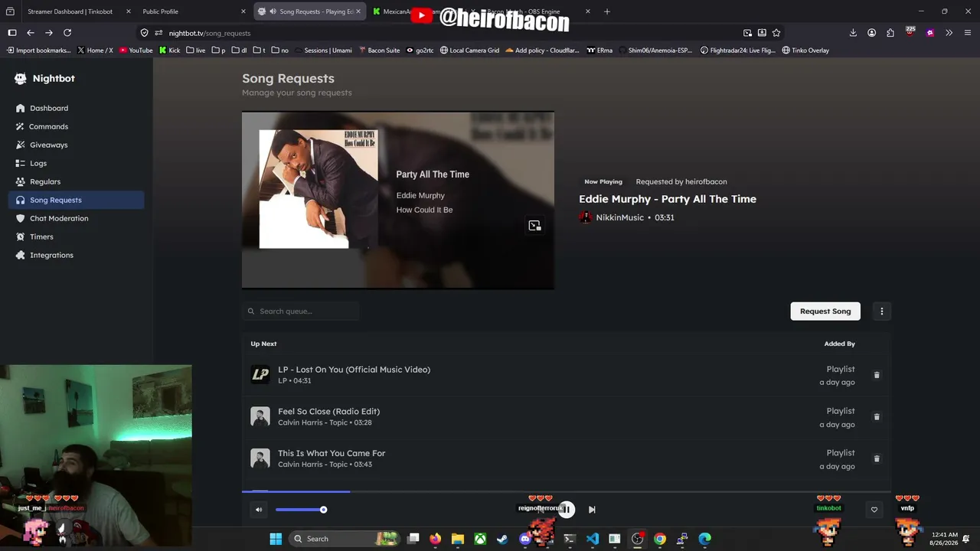Open the Bacon Suite bookmark
The height and width of the screenshot is (551, 980).
point(379,51)
